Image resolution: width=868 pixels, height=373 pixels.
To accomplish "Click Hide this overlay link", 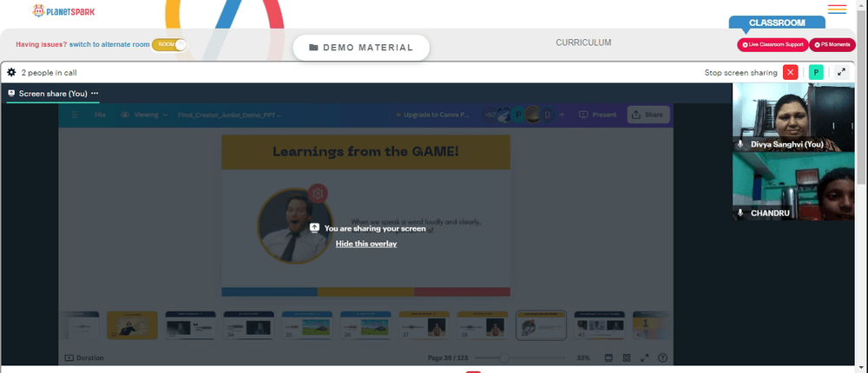I will pos(366,244).
